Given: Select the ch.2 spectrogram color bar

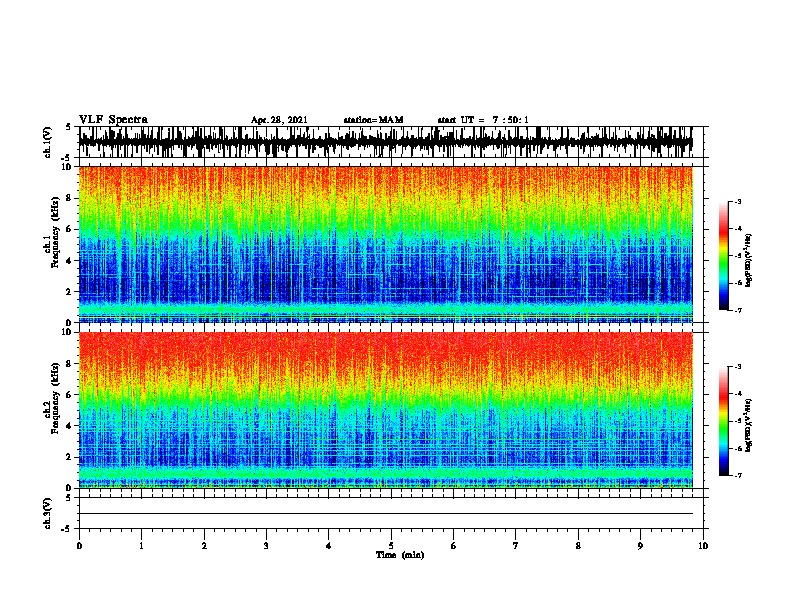Looking at the screenshot, I should [724, 421].
